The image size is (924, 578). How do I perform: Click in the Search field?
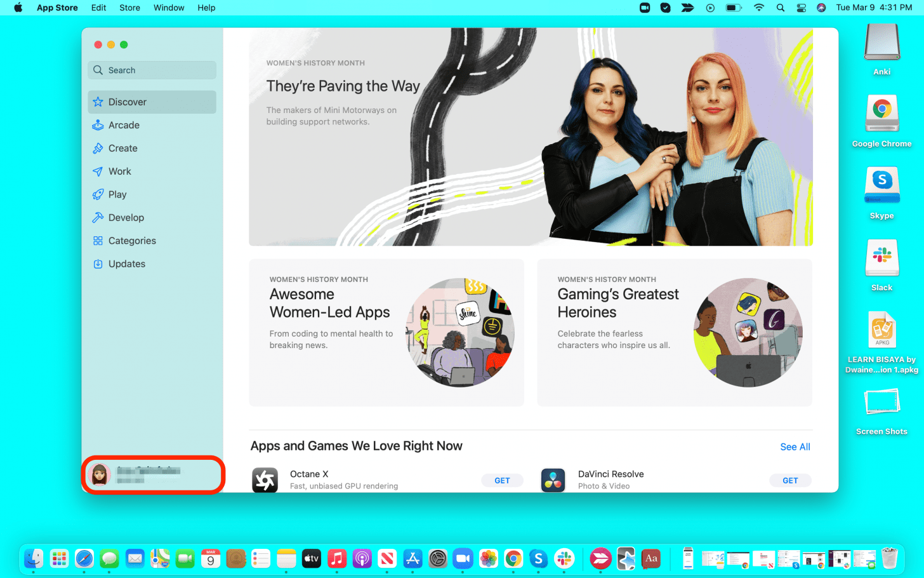tap(152, 71)
